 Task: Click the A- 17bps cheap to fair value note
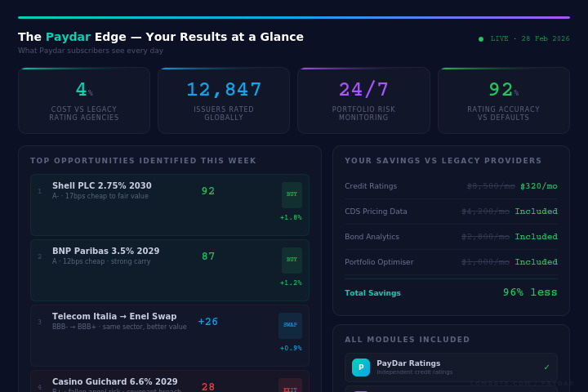[x=100, y=196]
